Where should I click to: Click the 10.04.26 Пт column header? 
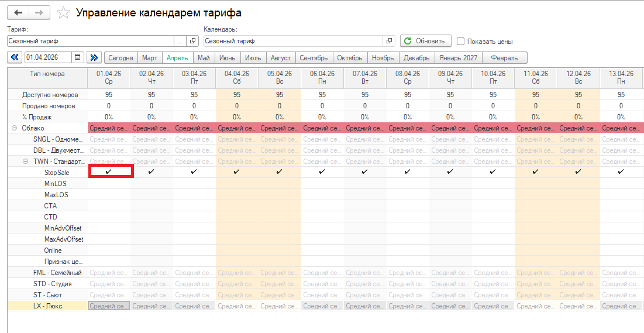(493, 78)
